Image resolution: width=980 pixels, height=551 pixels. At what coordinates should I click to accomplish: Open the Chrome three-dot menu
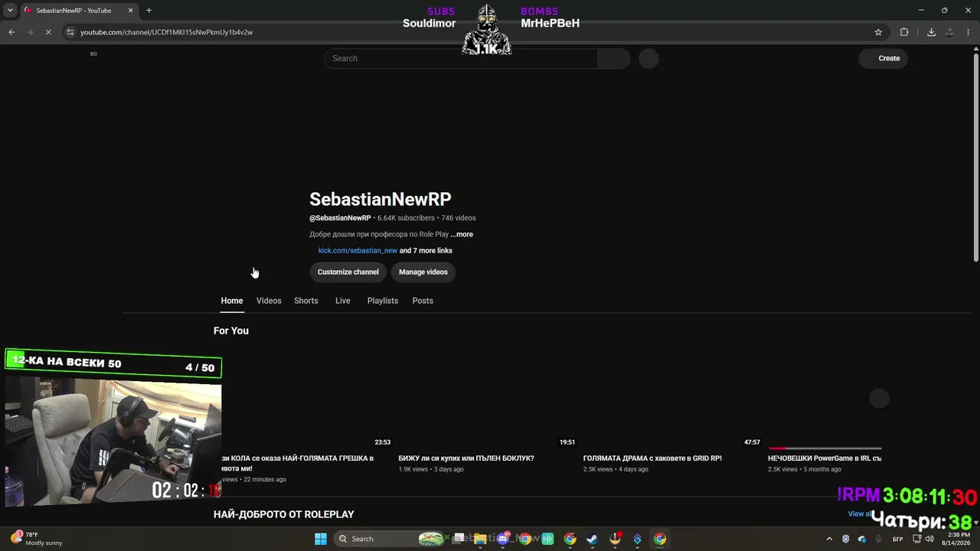(969, 32)
